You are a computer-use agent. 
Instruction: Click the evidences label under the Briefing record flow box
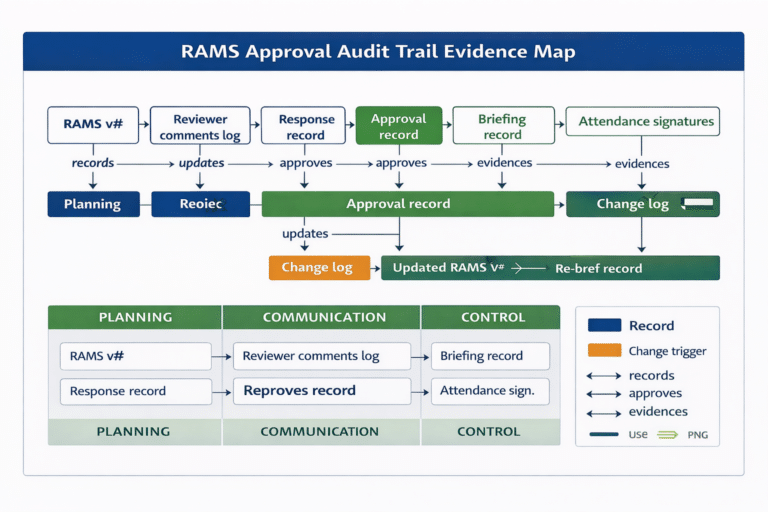[x=504, y=163]
